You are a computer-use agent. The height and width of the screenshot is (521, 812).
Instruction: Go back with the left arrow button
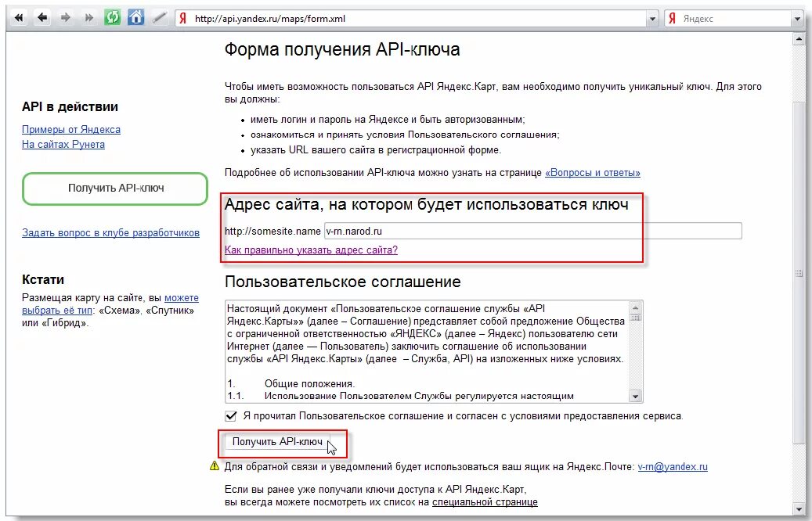(42, 18)
